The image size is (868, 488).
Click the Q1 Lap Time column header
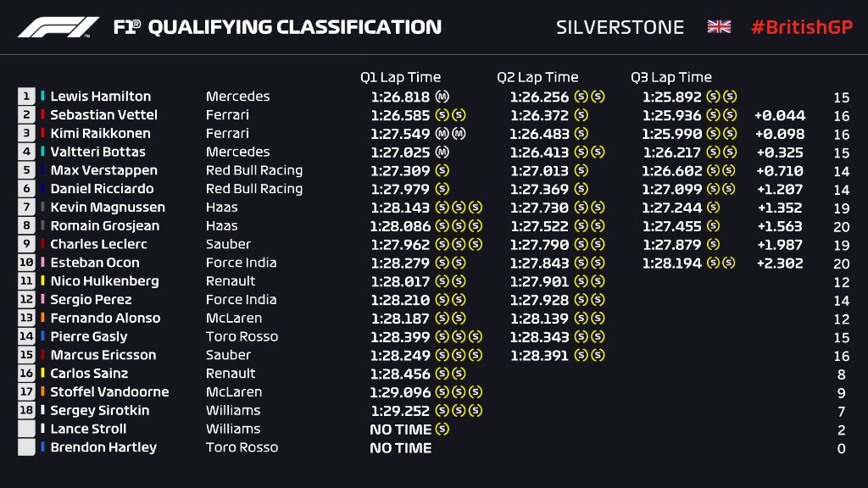(400, 77)
